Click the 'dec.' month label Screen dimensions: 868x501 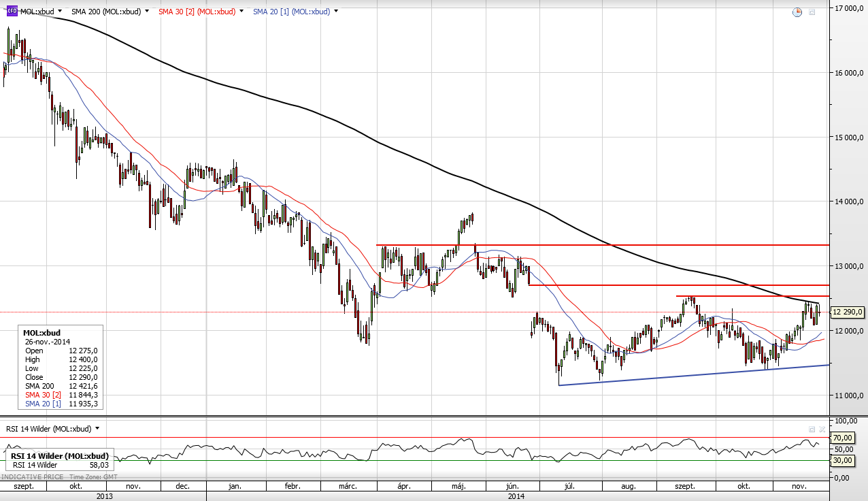point(182,487)
